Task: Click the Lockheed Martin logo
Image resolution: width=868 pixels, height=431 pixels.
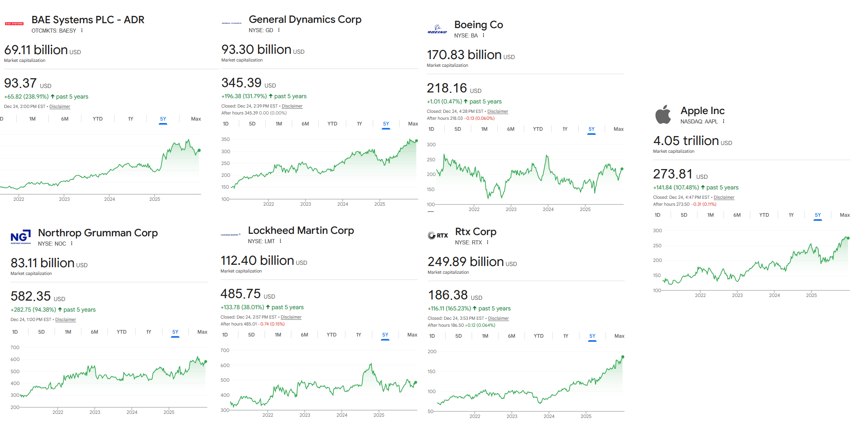Action: coord(231,235)
